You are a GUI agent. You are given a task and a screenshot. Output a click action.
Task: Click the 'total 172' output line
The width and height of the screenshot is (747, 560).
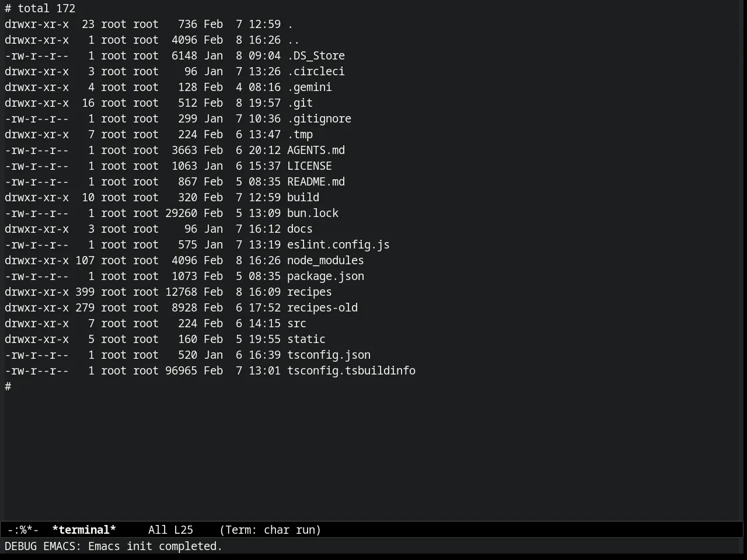(47, 8)
